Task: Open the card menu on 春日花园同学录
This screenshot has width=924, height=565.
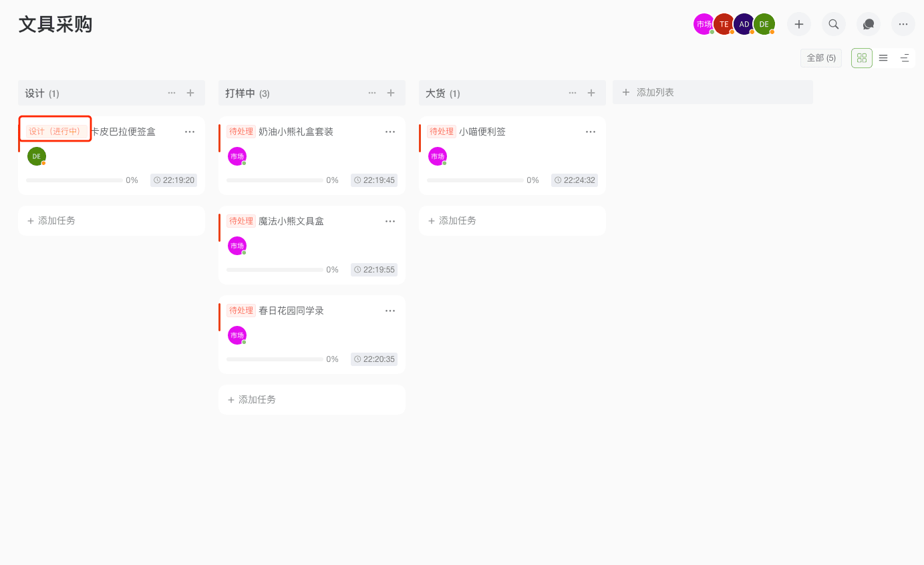Action: [390, 310]
